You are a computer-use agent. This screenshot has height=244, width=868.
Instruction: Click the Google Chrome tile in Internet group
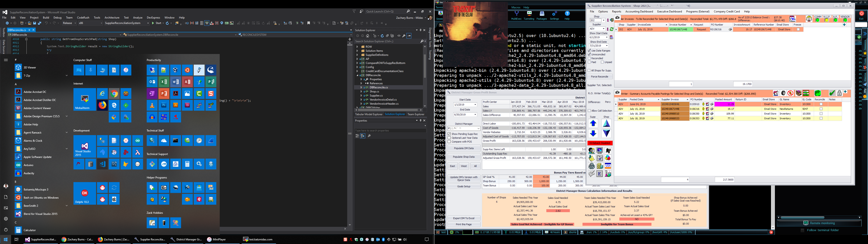click(x=114, y=94)
